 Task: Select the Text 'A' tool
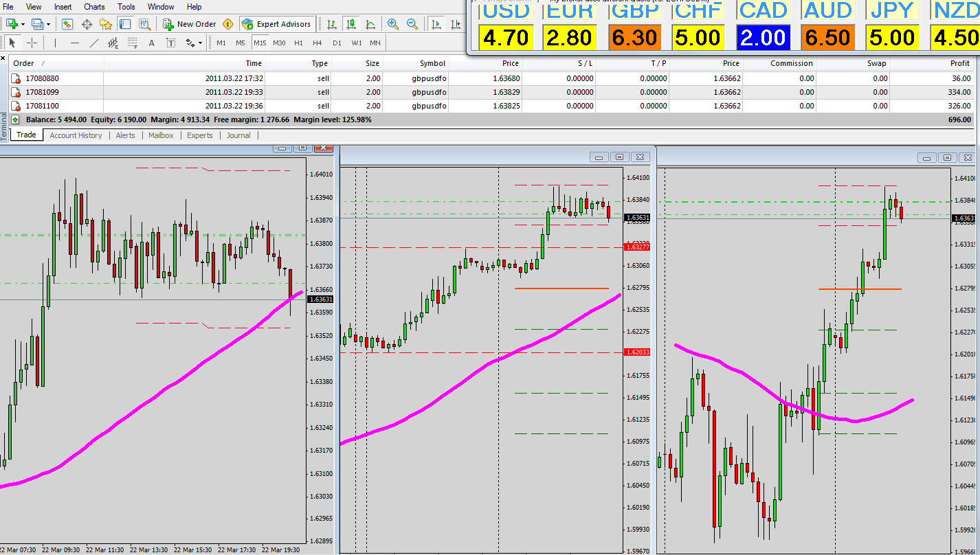pyautogui.click(x=152, y=43)
